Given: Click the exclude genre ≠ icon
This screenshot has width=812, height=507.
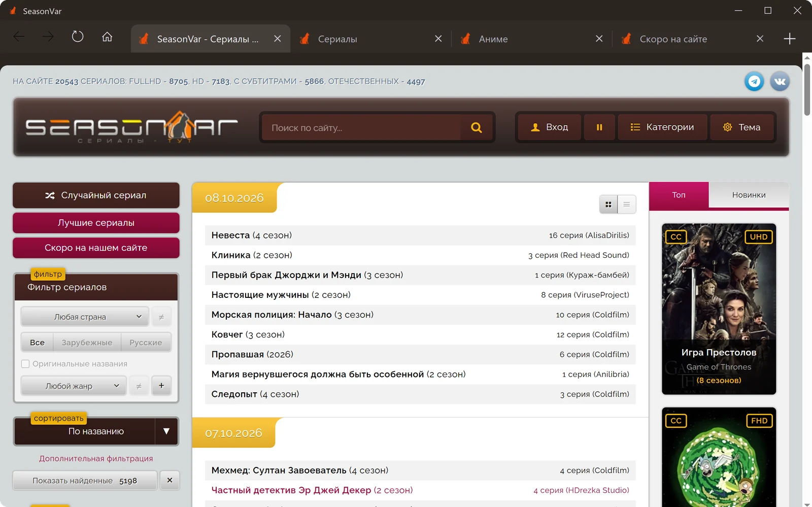Looking at the screenshot, I should 139,386.
